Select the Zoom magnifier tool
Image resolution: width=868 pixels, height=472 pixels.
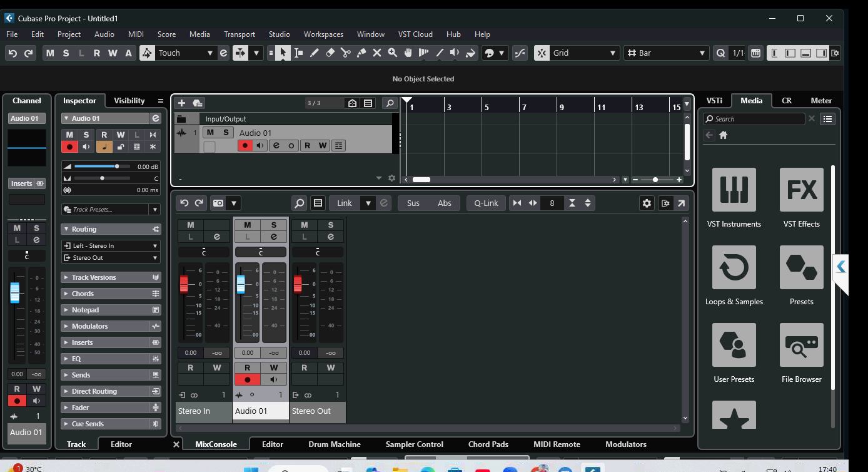coord(393,53)
